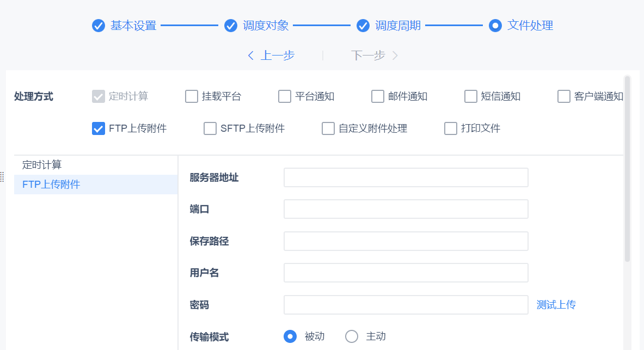
Task: Click the dotted drag handle at left edge
Action: (x=2, y=177)
